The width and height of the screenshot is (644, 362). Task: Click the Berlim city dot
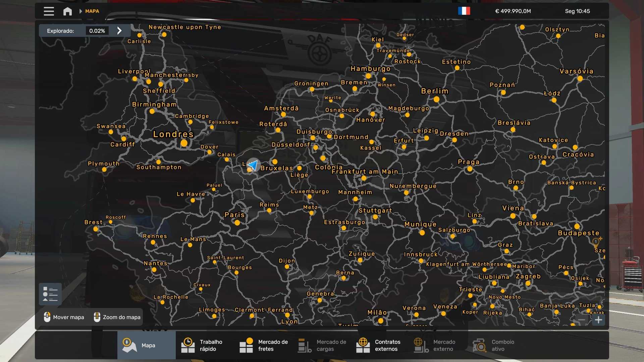[436, 99]
